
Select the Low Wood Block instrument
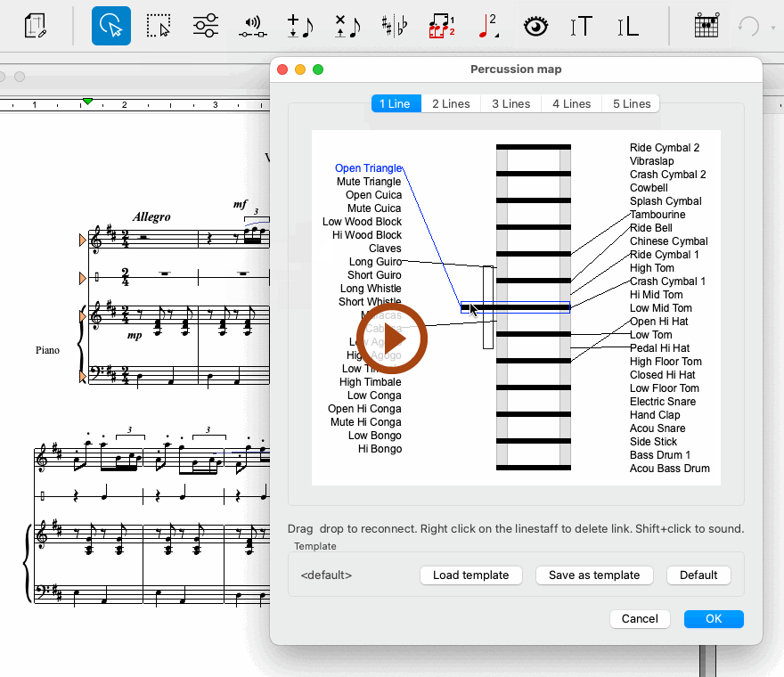tap(362, 222)
